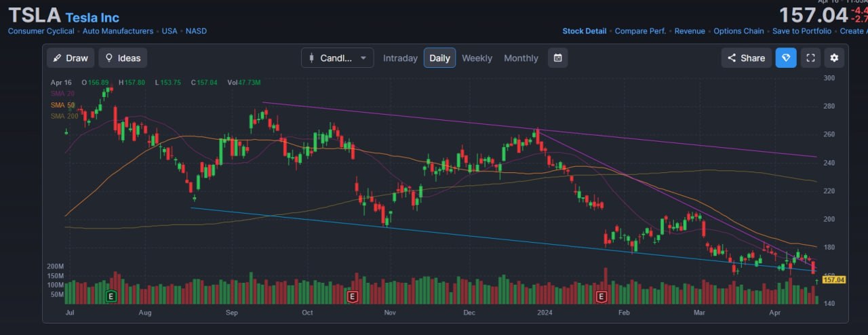This screenshot has width=868, height=335.
Task: Switch to Intraday timeframe
Action: click(x=400, y=58)
